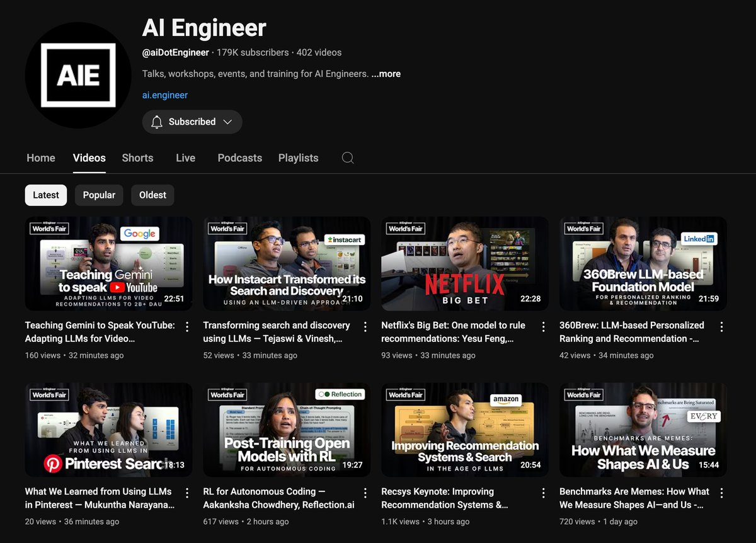
Task: Click the 15:44 duration badge
Action: (x=709, y=465)
